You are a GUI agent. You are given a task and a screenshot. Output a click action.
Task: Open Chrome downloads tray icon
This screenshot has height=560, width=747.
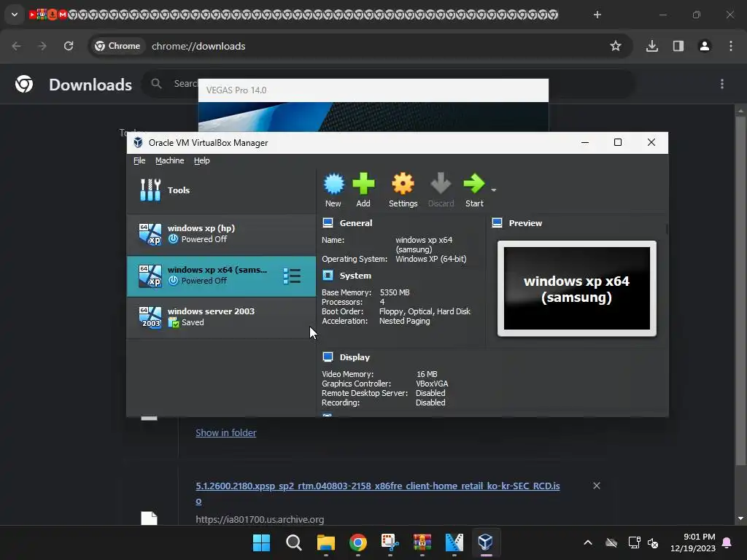click(652, 46)
